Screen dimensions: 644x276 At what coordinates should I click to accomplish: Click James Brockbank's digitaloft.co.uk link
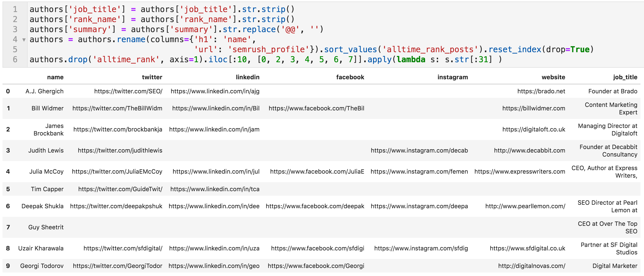(533, 129)
